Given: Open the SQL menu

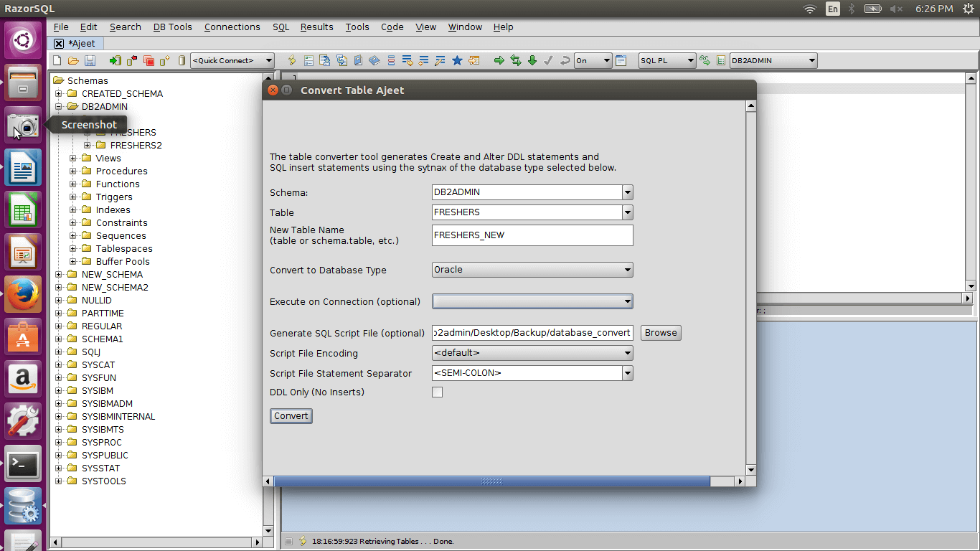Looking at the screenshot, I should point(281,27).
